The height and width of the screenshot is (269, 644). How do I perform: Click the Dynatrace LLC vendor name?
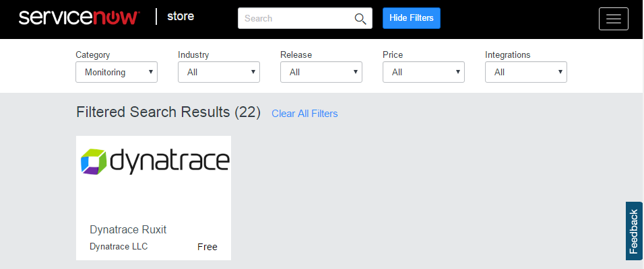pyautogui.click(x=119, y=246)
